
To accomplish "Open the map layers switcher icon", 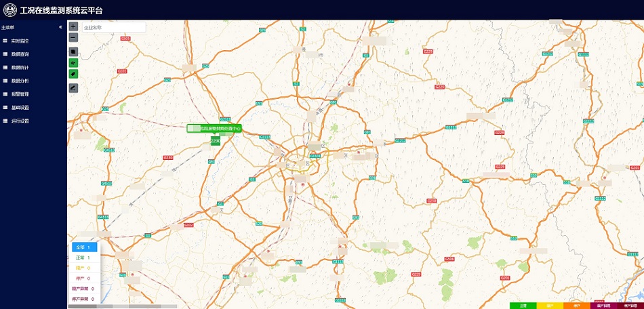I will pyautogui.click(x=73, y=52).
